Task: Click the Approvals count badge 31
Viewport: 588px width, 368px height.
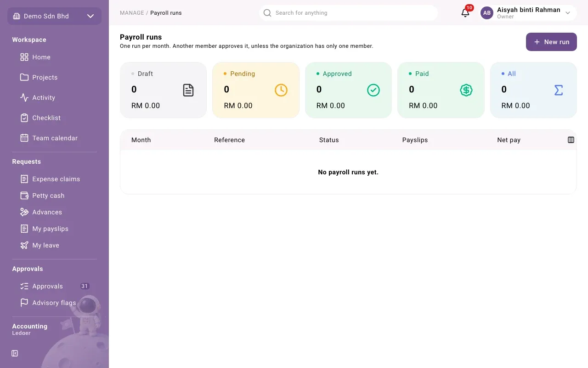Action: (x=85, y=286)
